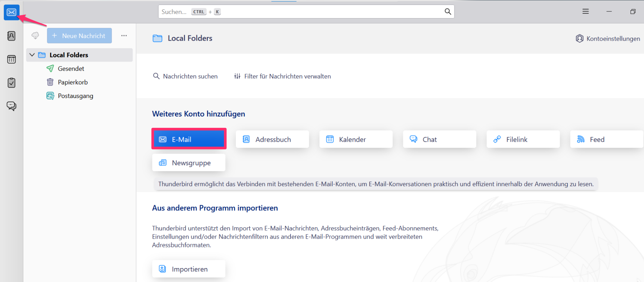Open the Calendar space in sidebar

[x=11, y=59]
